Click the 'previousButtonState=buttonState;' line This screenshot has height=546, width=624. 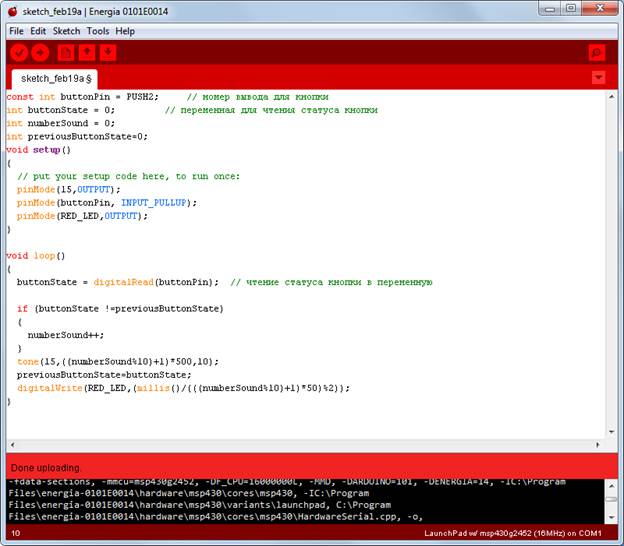[x=104, y=375]
